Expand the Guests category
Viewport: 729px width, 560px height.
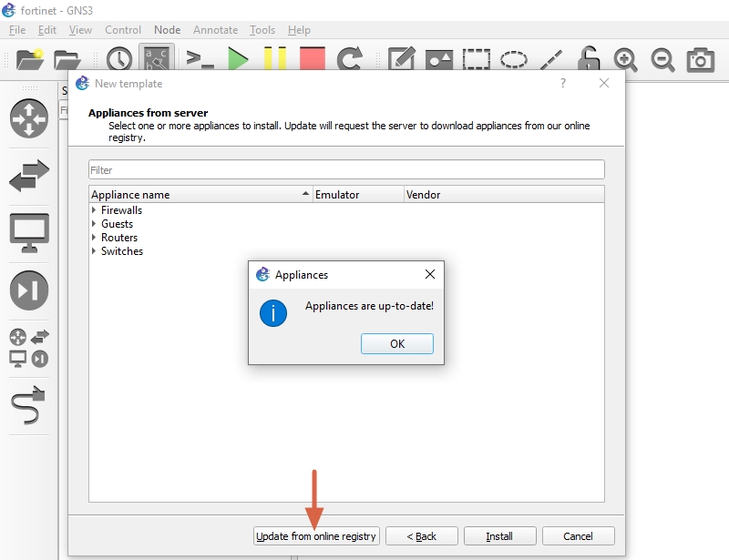point(94,223)
